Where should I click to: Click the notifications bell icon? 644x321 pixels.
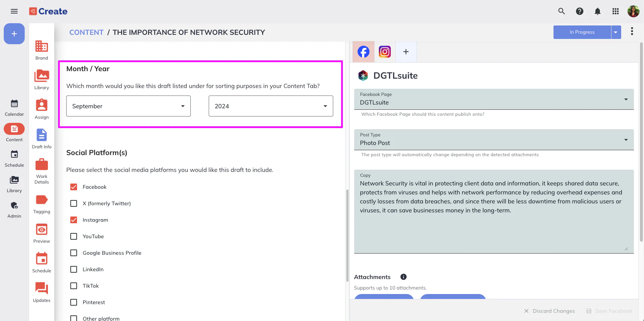[597, 11]
